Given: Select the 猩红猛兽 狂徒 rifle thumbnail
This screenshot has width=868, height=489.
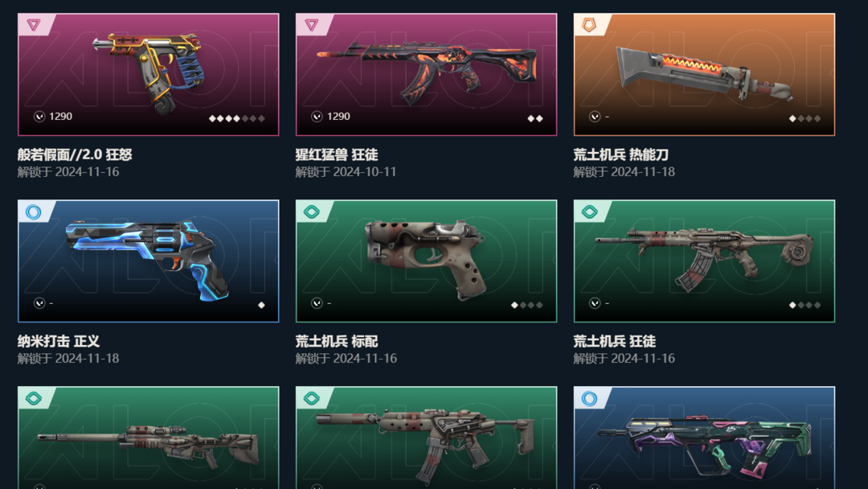Looking at the screenshot, I should point(426,74).
